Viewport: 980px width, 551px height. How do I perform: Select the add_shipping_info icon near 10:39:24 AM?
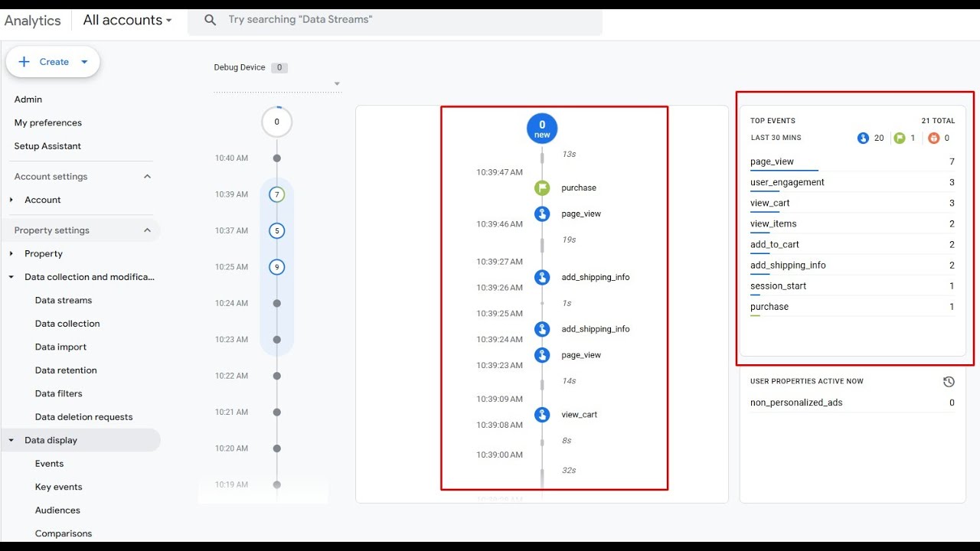click(x=542, y=329)
